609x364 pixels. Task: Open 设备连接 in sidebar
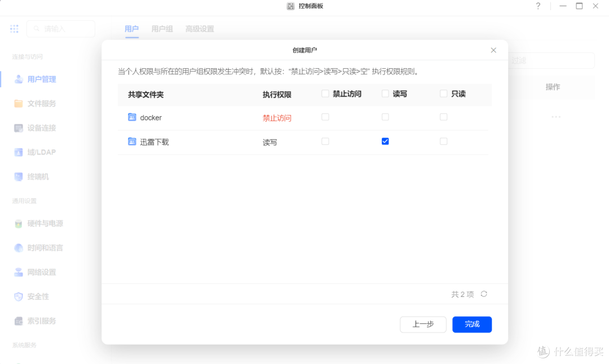[41, 128]
